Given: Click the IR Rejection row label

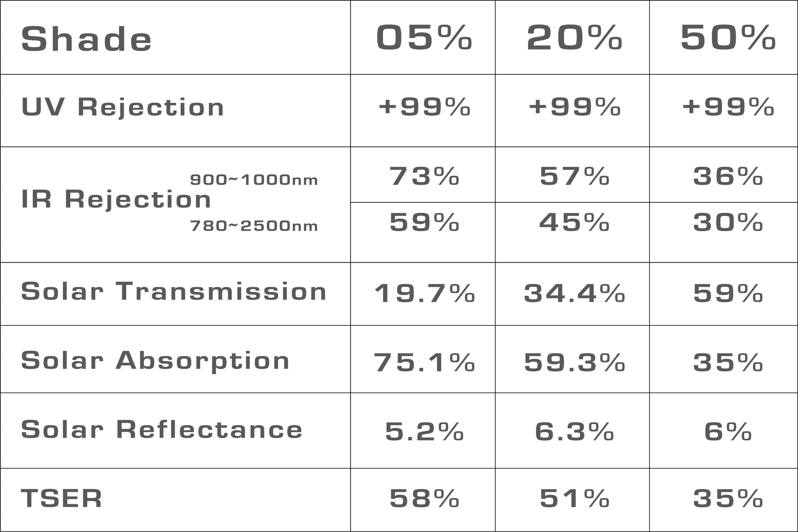Looking at the screenshot, I should [x=116, y=200].
